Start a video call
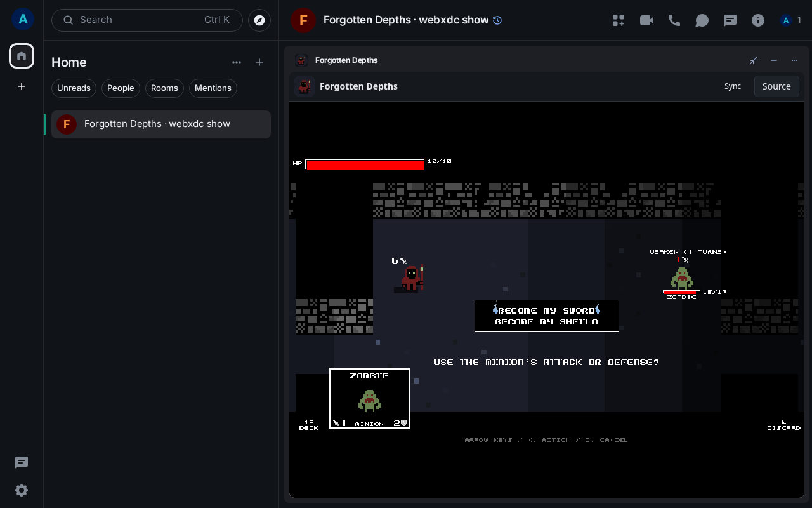 point(646,20)
